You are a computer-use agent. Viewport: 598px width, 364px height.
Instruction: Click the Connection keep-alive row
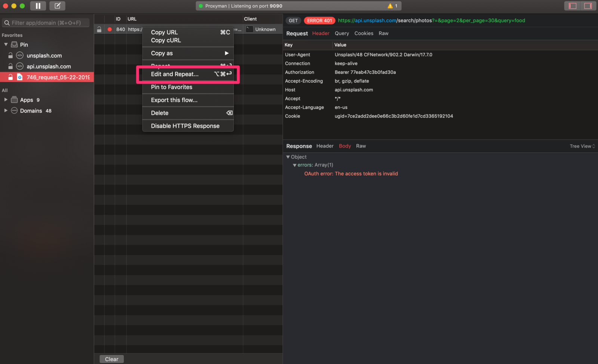click(x=440, y=64)
